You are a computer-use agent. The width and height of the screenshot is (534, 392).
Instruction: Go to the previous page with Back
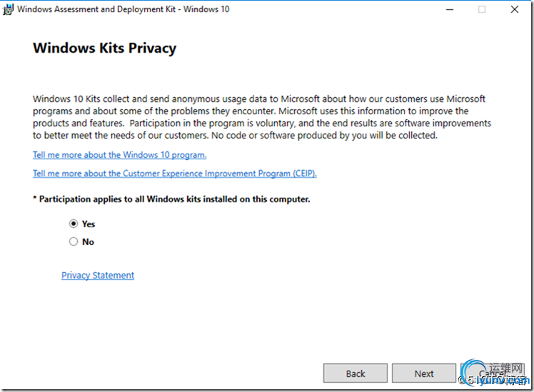(x=356, y=373)
